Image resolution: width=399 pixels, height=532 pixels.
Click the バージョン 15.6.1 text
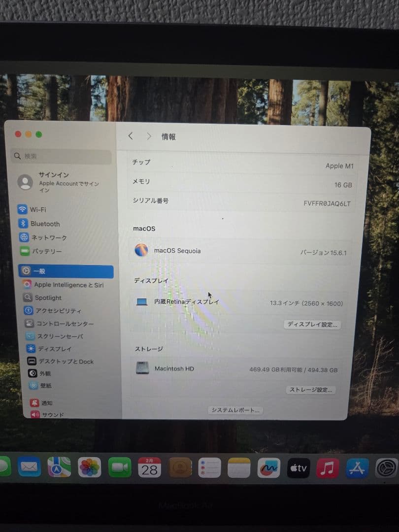tap(324, 252)
